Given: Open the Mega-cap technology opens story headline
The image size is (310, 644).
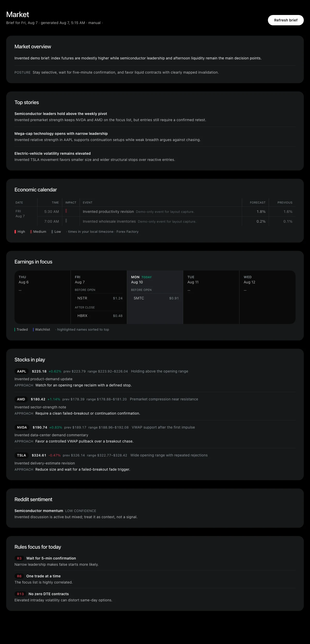Looking at the screenshot, I should click(x=61, y=134).
